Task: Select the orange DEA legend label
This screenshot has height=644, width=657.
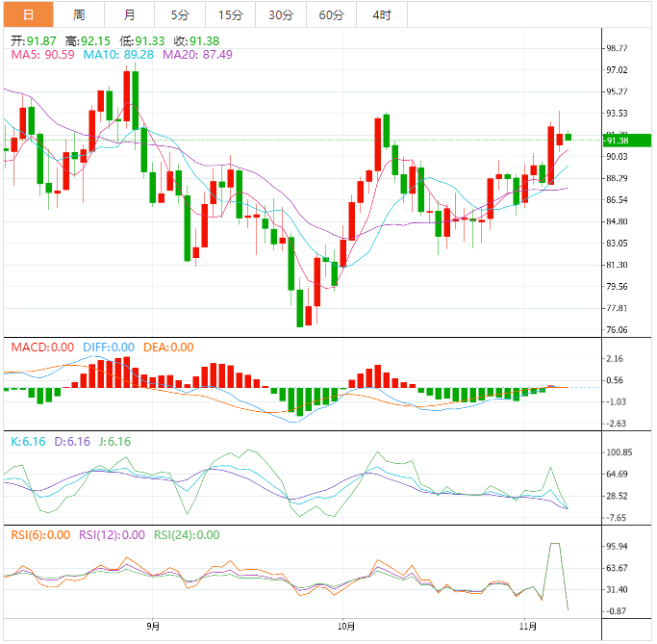Action: coord(168,348)
